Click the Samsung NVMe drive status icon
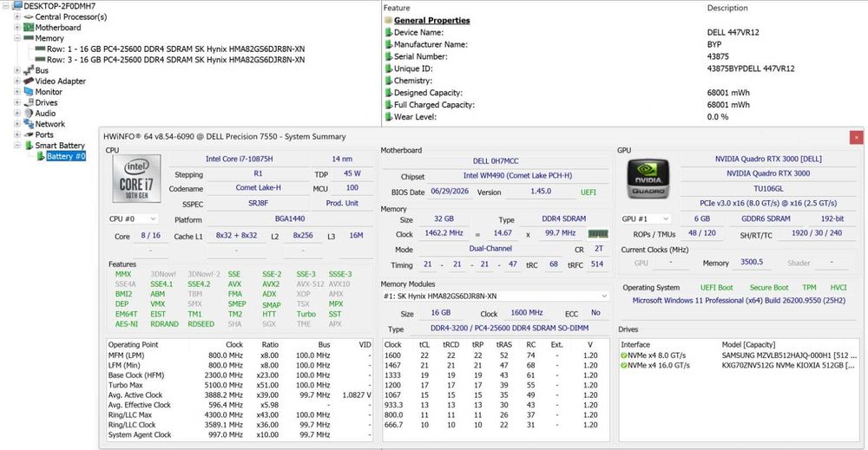 tap(624, 355)
